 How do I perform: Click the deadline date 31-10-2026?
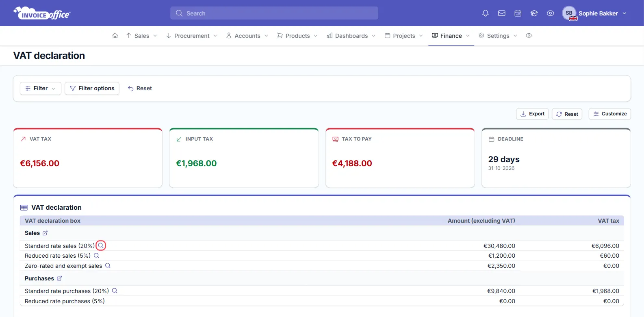pos(501,168)
